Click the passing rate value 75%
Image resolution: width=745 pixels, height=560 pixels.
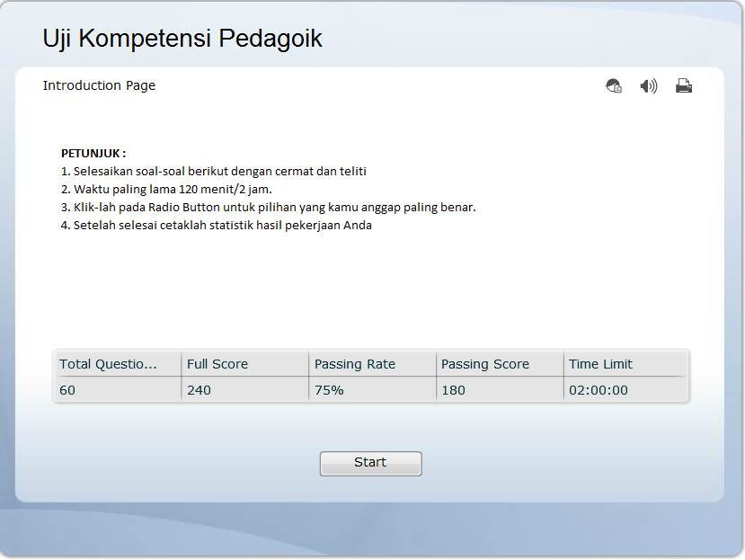click(x=329, y=390)
